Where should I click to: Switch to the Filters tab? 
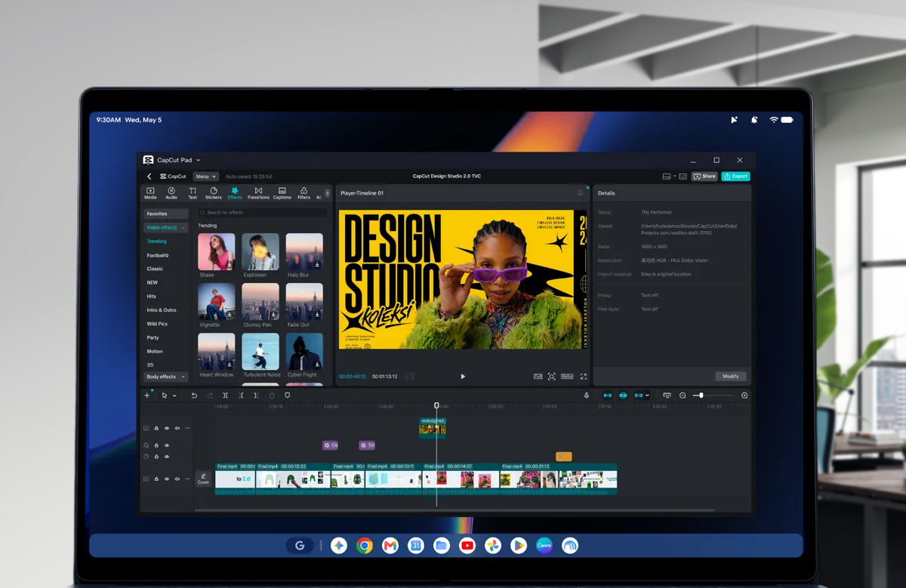304,193
